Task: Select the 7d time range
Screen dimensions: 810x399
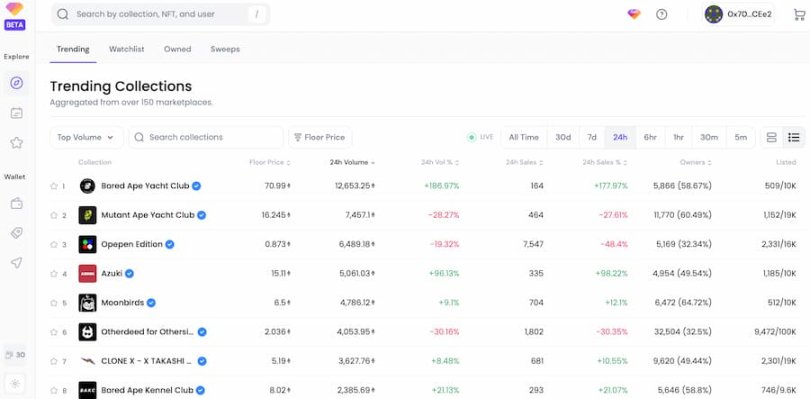Action: pyautogui.click(x=592, y=137)
